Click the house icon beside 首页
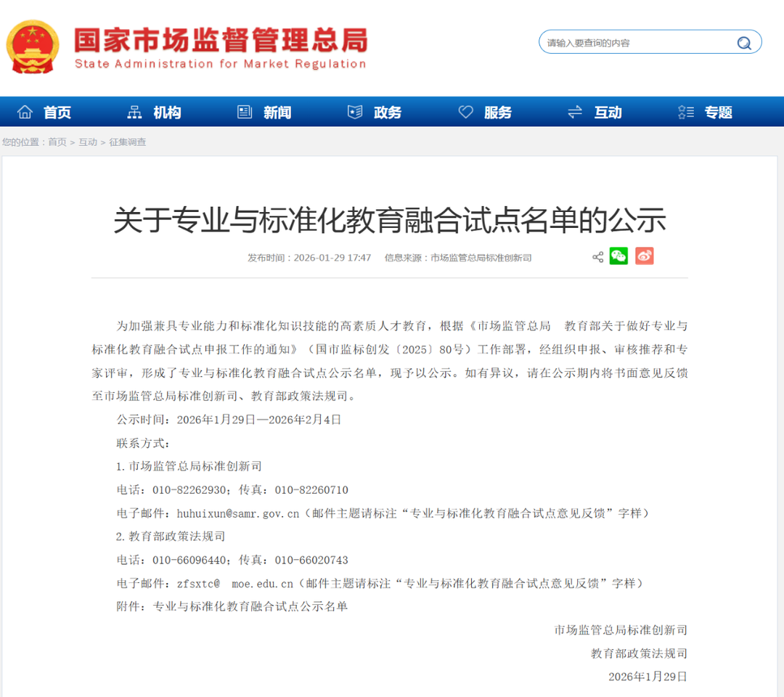The image size is (784, 697). coord(25,112)
